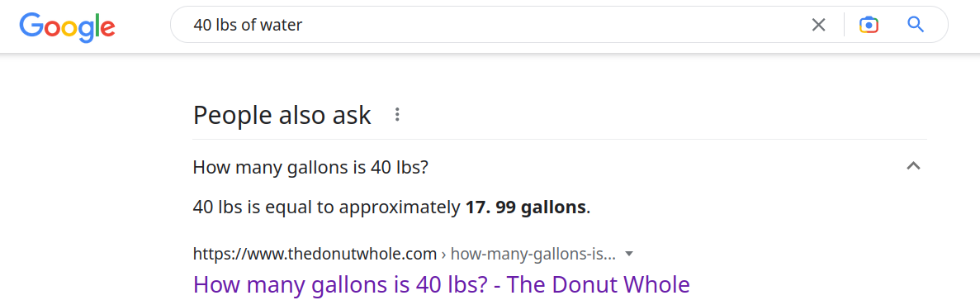
Task: Toggle the "How many gallons is 40 lbs?" question
Action: click(560, 167)
